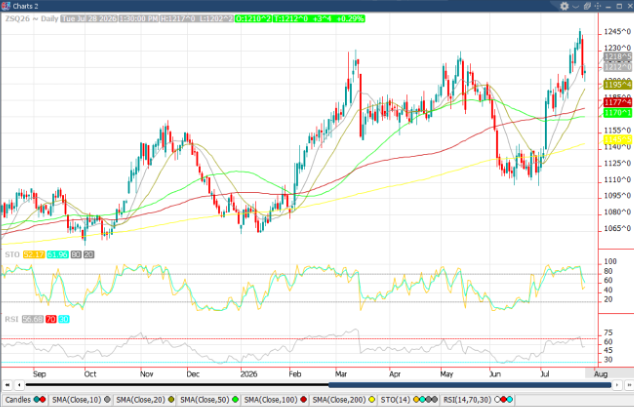The height and width of the screenshot is (408, 634).
Task: Click the 2026 label on time axis
Action: point(249,374)
